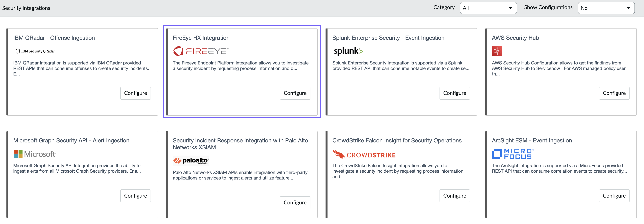Configure ArcSight ESM Event Ingestion
The width and height of the screenshot is (644, 224).
614,196
